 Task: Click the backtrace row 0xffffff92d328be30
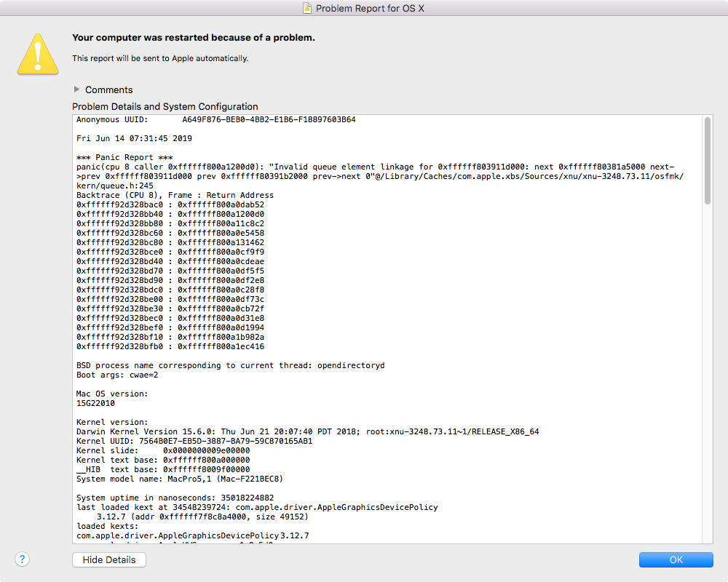[170, 308]
